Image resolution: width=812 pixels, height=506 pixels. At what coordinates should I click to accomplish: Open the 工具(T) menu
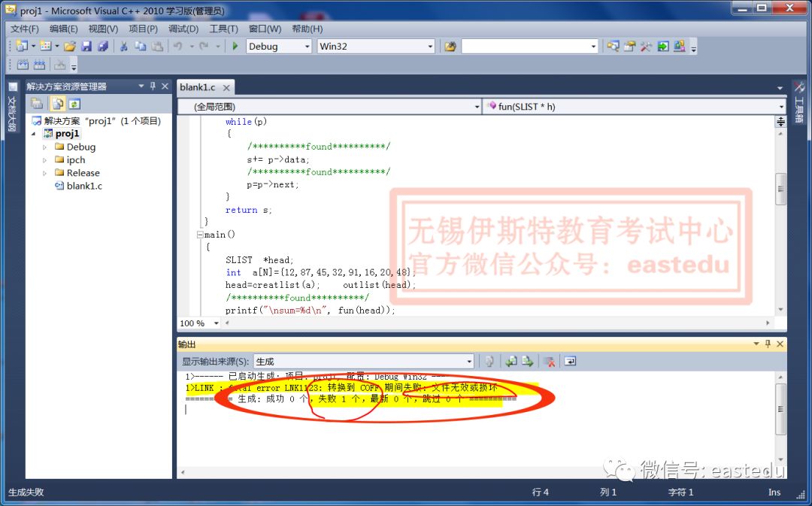(224, 29)
